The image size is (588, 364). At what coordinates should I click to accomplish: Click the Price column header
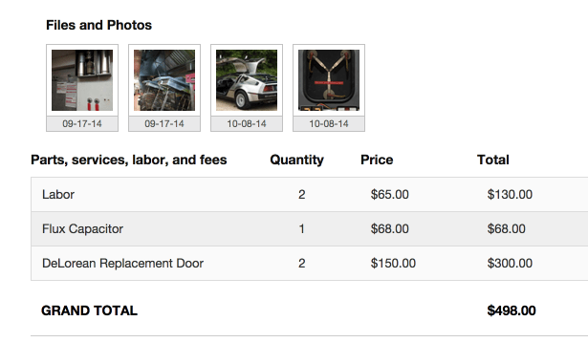[377, 161]
